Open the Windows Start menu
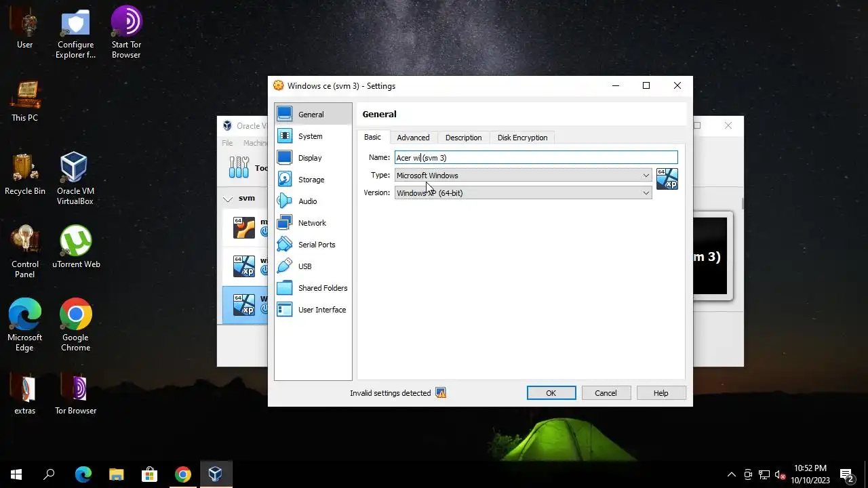 (x=16, y=474)
